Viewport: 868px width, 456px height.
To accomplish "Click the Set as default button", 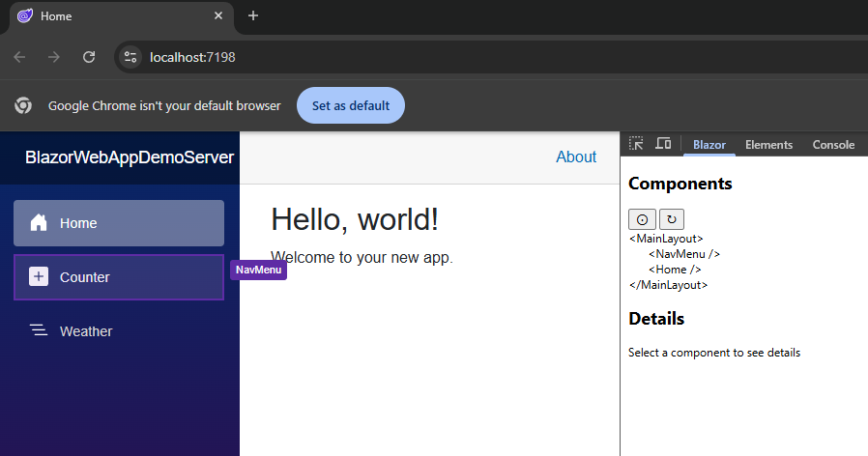I will [x=351, y=105].
